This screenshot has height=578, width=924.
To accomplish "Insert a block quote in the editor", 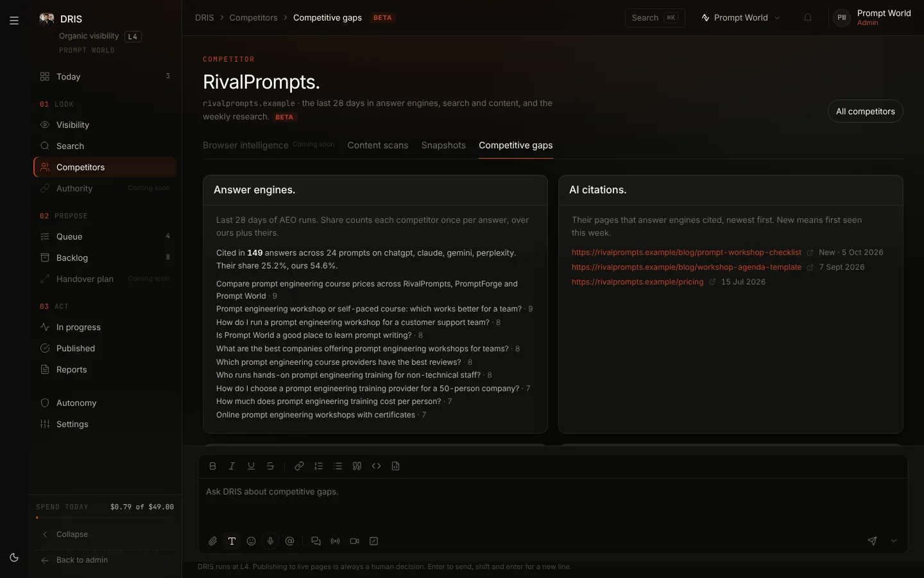I will point(357,466).
